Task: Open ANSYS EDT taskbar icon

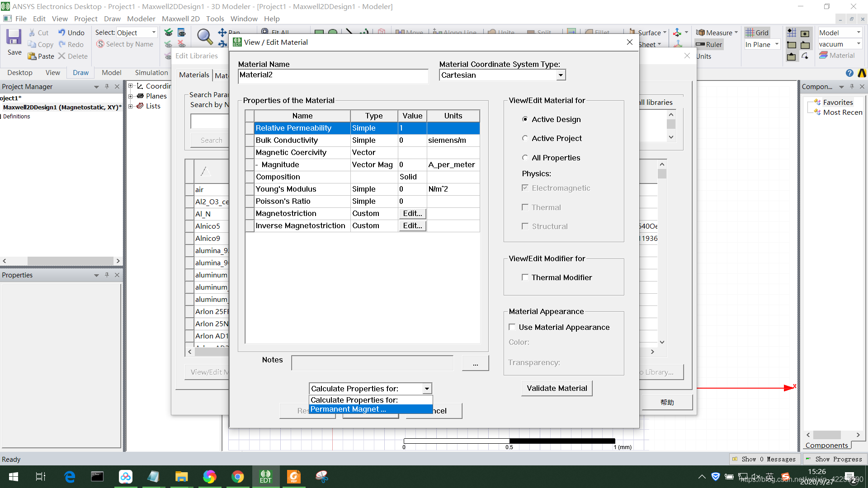Action: [265, 476]
